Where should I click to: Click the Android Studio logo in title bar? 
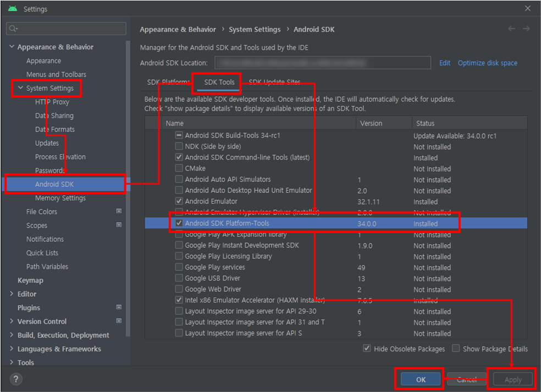coord(13,9)
